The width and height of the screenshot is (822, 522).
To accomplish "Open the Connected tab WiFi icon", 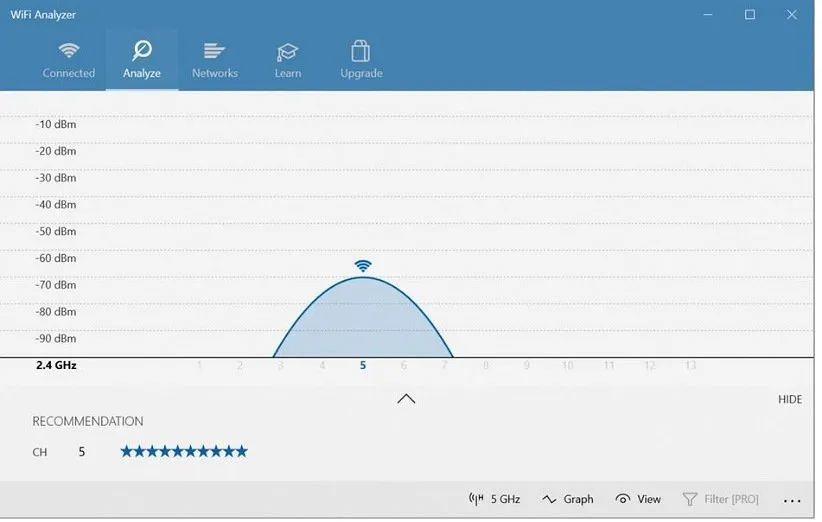I will (x=68, y=51).
